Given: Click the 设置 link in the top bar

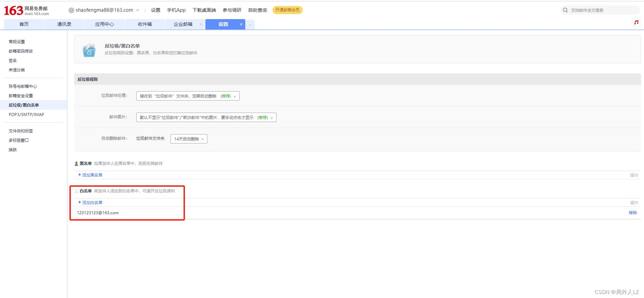Looking at the screenshot, I should click(x=156, y=10).
